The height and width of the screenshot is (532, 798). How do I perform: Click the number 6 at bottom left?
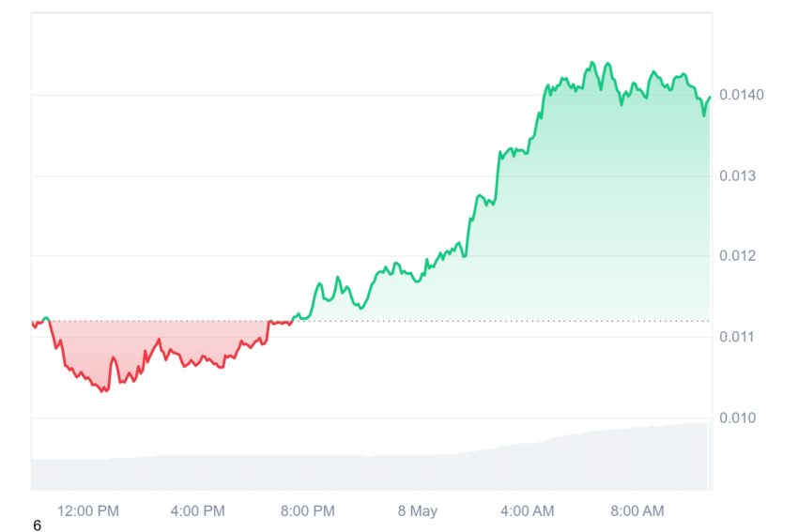37,525
